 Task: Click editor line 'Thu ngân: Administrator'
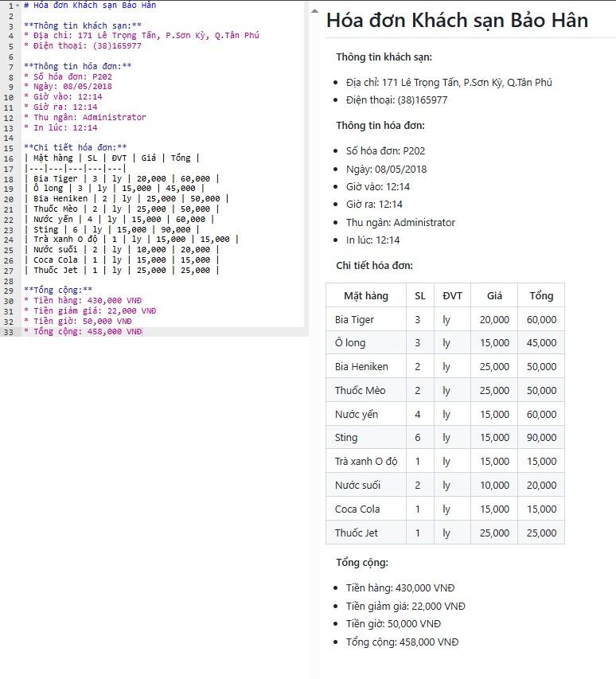click(x=85, y=117)
